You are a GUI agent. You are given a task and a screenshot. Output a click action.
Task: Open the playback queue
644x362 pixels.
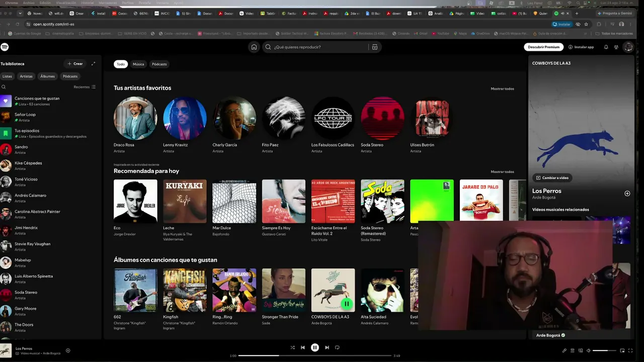[573, 350]
